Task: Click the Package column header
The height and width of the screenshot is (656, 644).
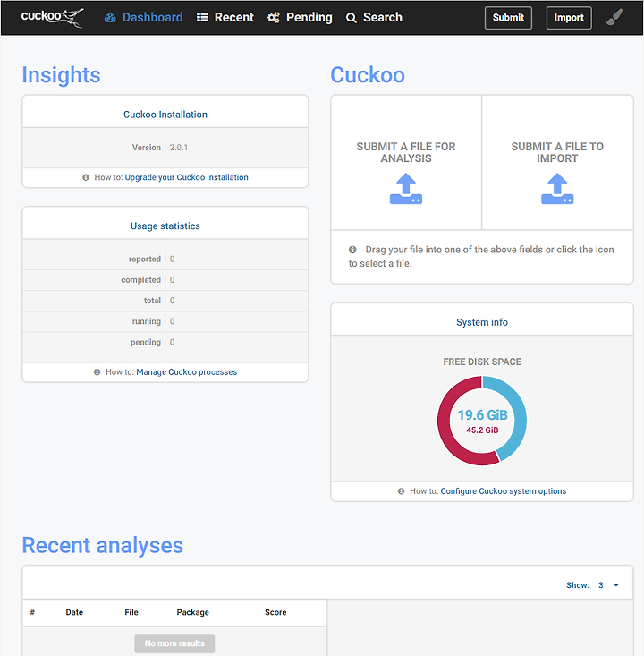Action: [193, 612]
